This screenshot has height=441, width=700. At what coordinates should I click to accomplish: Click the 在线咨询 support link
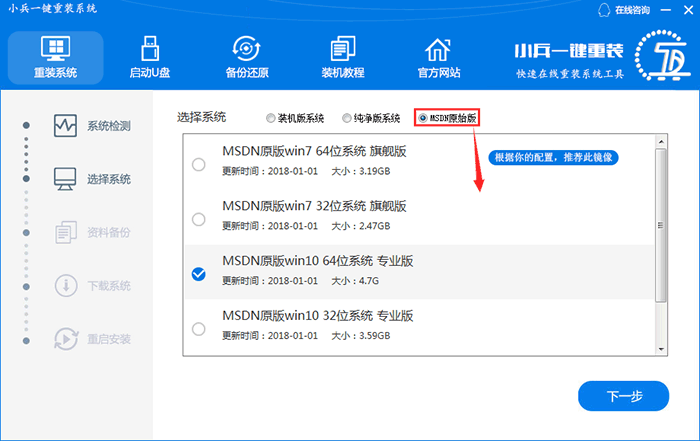[x=632, y=10]
